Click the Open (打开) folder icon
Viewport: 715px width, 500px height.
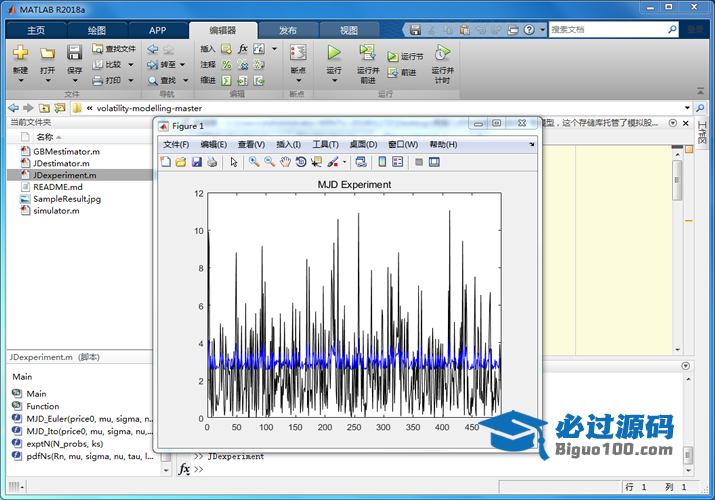[47, 53]
